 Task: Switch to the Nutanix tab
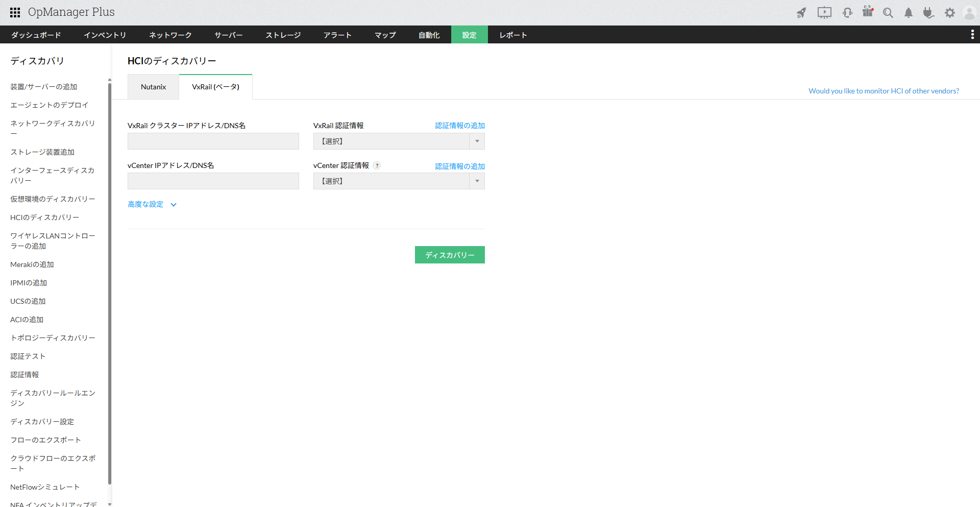pyautogui.click(x=153, y=86)
